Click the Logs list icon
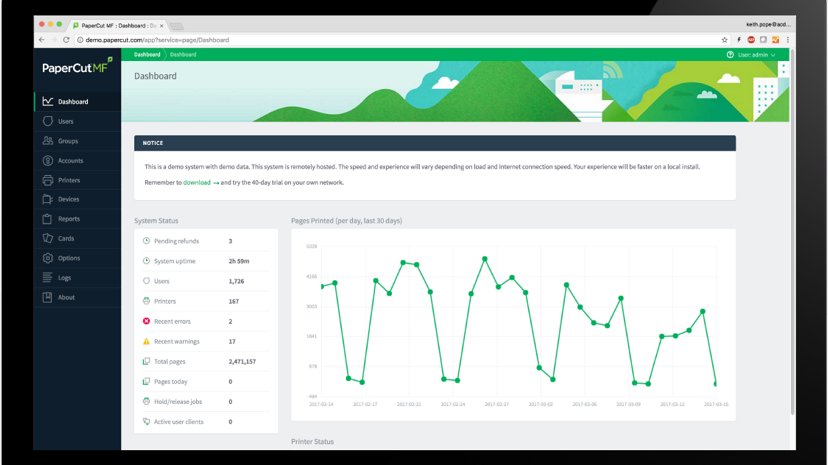Image resolution: width=828 pixels, height=465 pixels. (x=48, y=278)
